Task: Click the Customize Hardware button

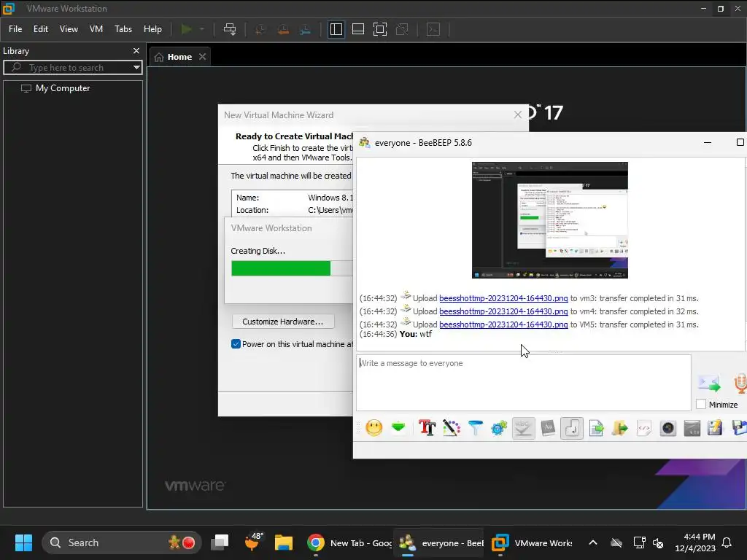Action: coord(283,322)
